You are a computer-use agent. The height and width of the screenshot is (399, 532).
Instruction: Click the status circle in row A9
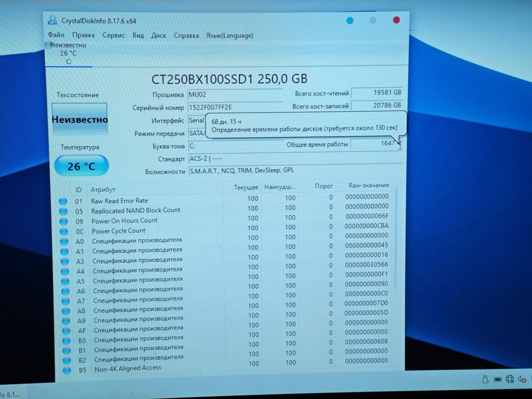[x=66, y=321]
